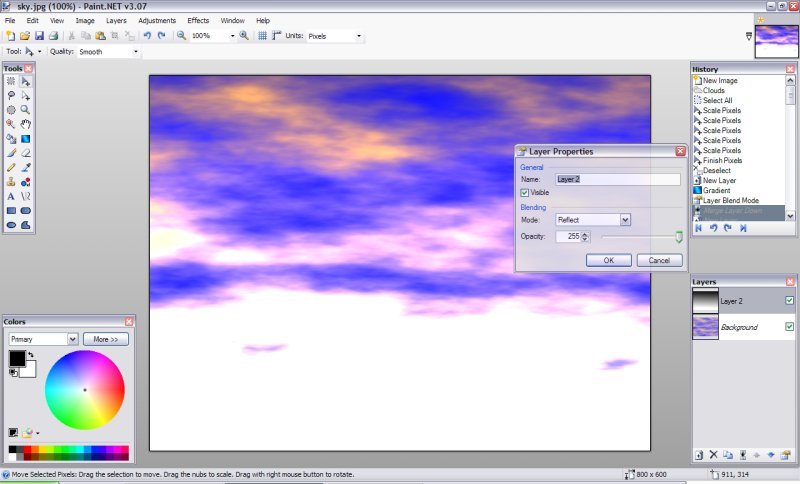Open the blending Mode dropdown
The height and width of the screenshot is (484, 800).
pos(625,220)
